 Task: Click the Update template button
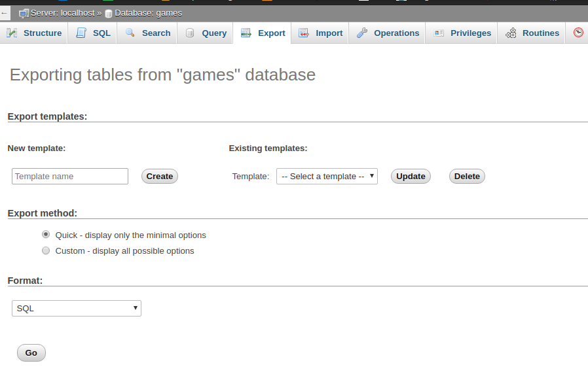coord(411,177)
